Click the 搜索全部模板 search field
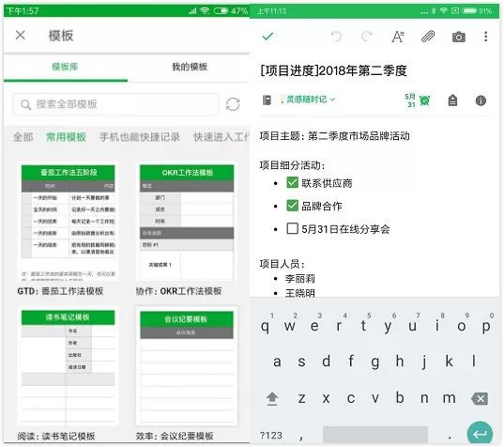This screenshot has height=447, width=504. click(116, 104)
